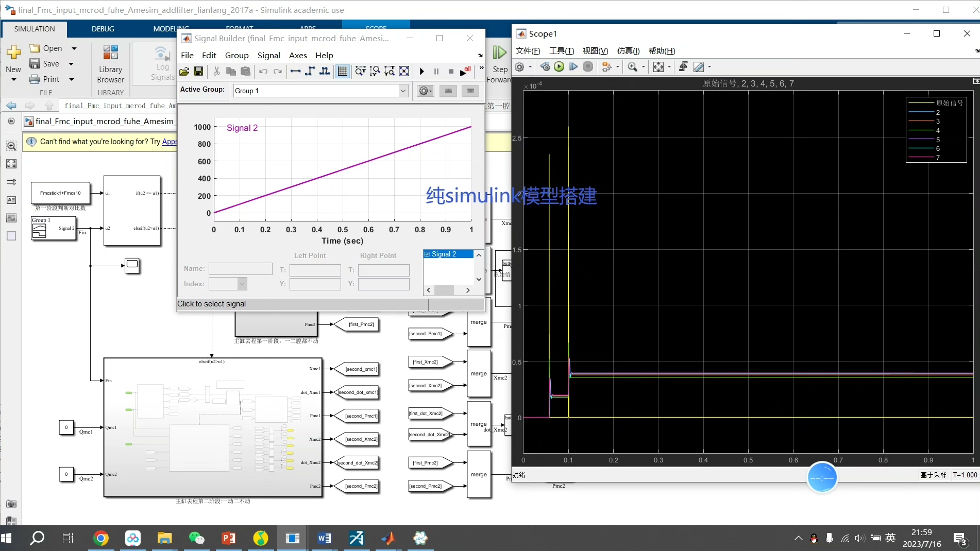Click the Left Point T field
980x551 pixels.
click(x=315, y=270)
